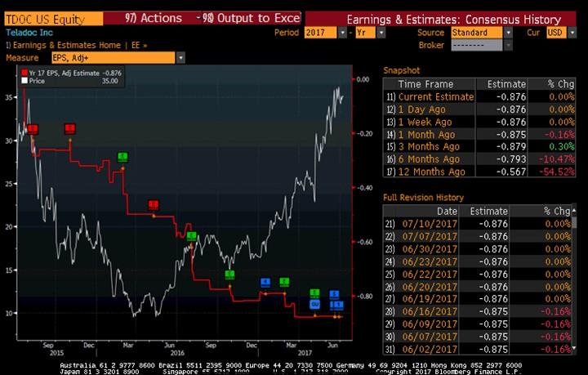Click the revision history scrollbar thumb
Screen dimensions: 588x375
click(573, 221)
